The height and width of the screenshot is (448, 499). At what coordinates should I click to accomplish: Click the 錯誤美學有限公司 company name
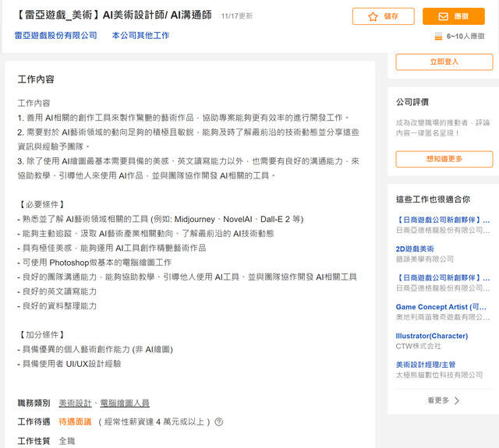[424, 259]
